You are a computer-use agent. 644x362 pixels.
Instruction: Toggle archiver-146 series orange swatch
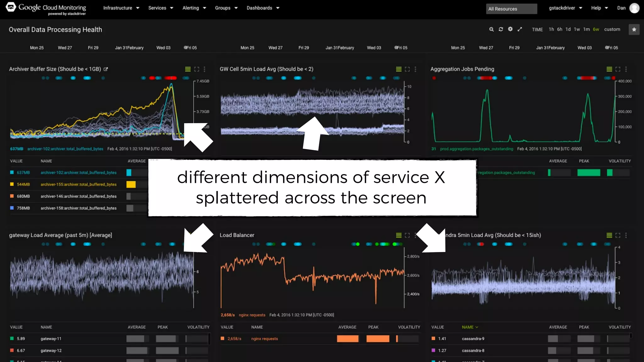pyautogui.click(x=12, y=196)
